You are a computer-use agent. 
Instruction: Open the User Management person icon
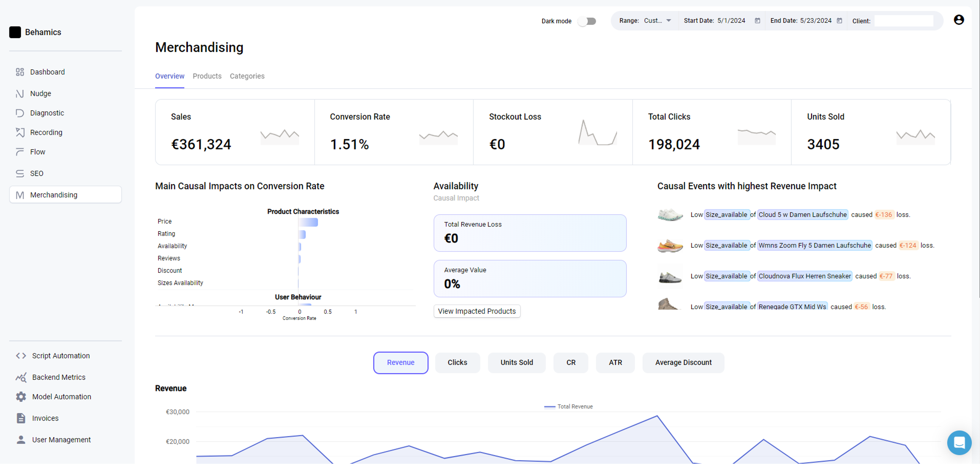click(21, 440)
